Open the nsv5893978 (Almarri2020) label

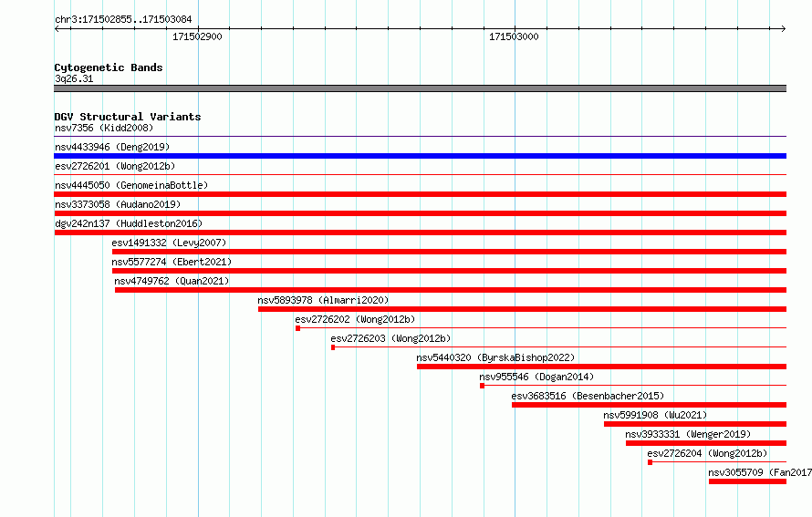point(323,300)
